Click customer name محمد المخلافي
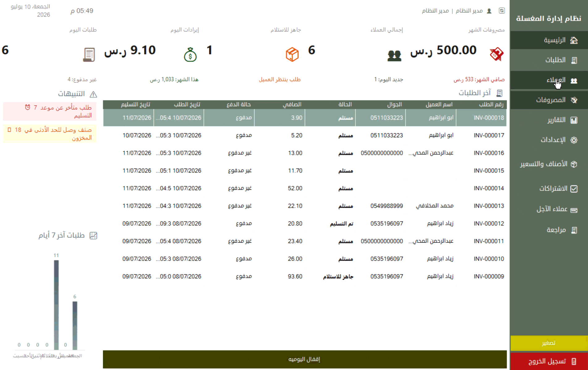The height and width of the screenshot is (370, 588). click(434, 206)
